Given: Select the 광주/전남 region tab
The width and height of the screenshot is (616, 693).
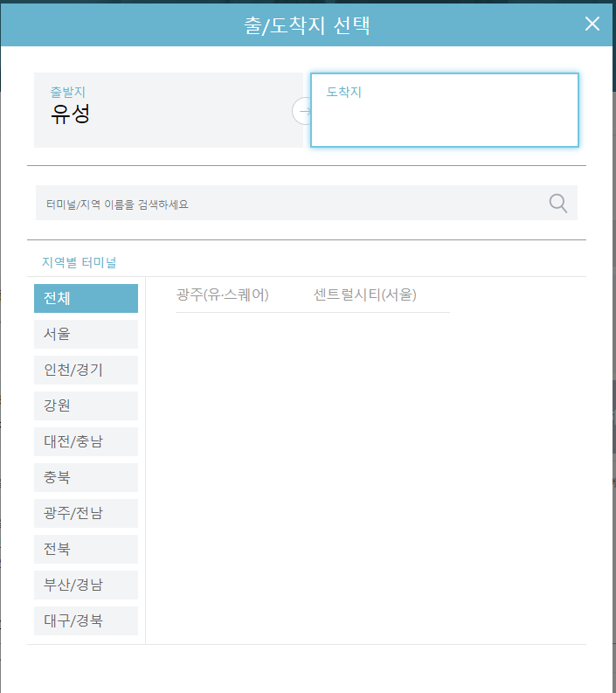Looking at the screenshot, I should click(86, 513).
